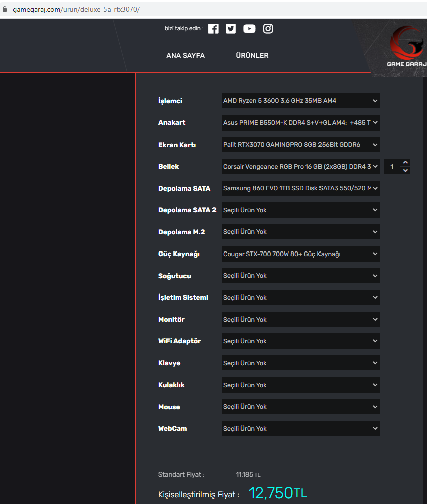The image size is (427, 504).
Task: Click the Standart Fiyat label
Action: pos(181,475)
